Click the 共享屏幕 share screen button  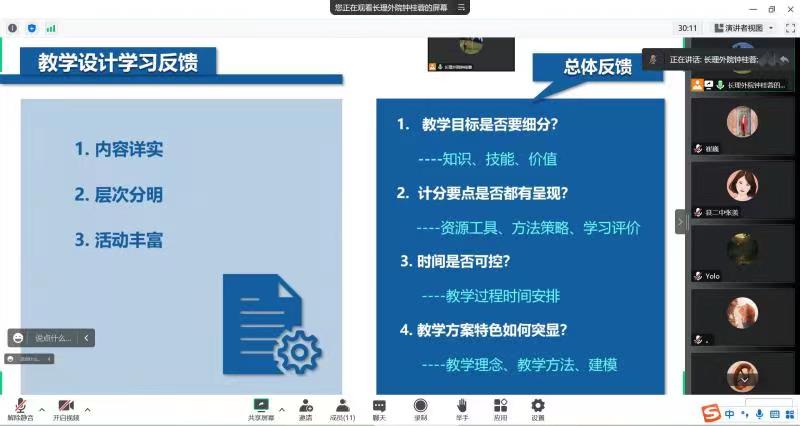click(261, 408)
